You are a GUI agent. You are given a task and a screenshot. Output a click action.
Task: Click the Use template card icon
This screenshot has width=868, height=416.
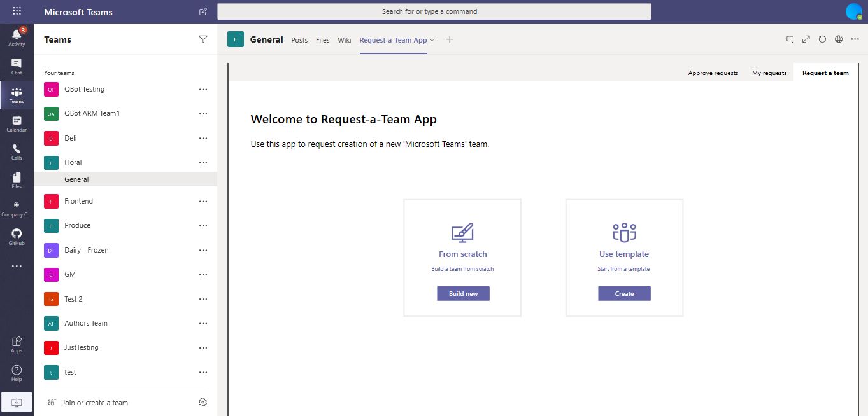point(624,232)
